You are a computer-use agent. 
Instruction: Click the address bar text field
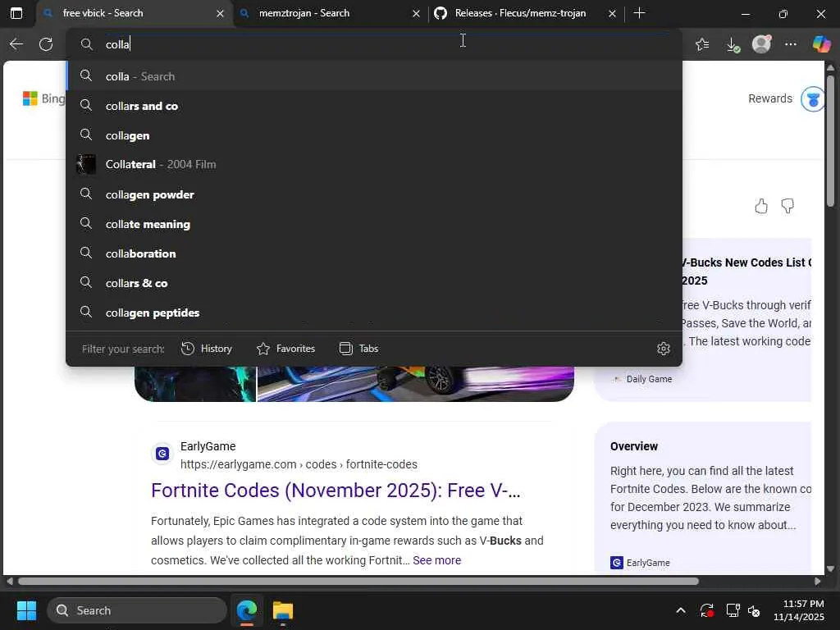[x=375, y=44]
